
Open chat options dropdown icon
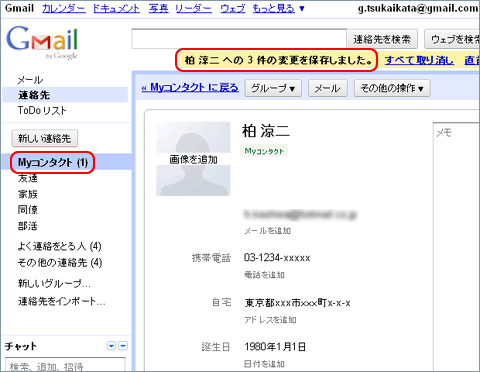(x=112, y=346)
